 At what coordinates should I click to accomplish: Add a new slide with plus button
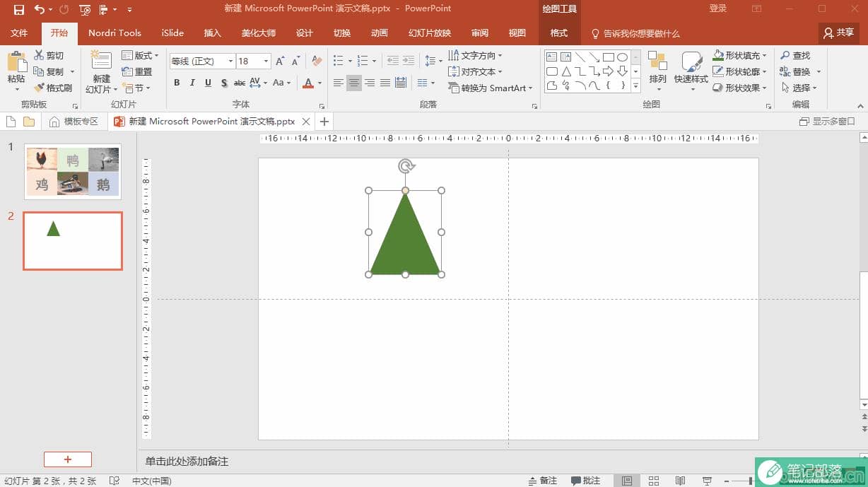68,459
